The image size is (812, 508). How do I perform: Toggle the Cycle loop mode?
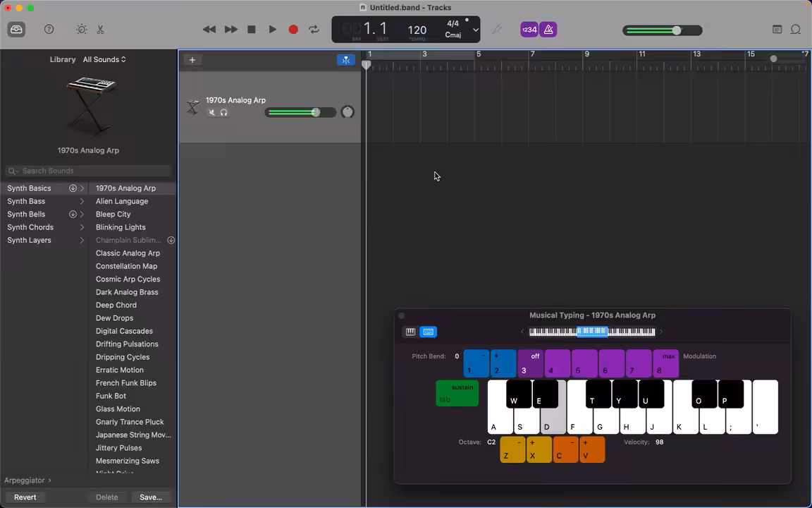click(x=314, y=30)
